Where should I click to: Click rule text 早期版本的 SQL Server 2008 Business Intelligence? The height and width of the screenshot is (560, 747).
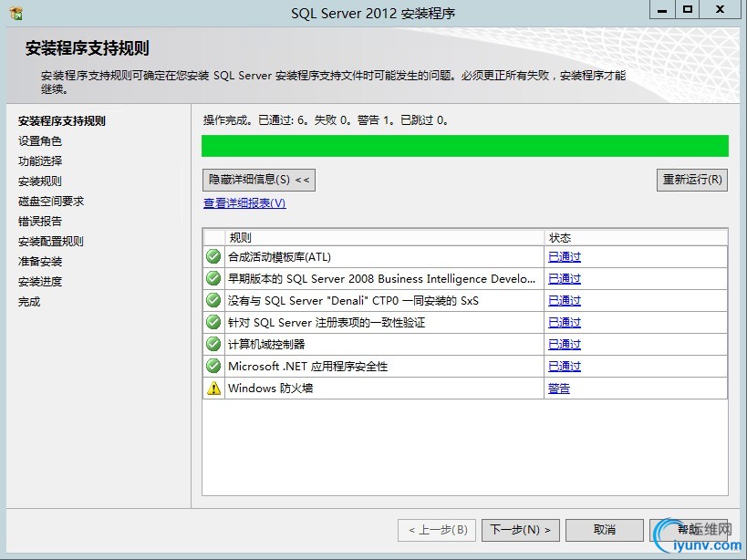click(381, 279)
